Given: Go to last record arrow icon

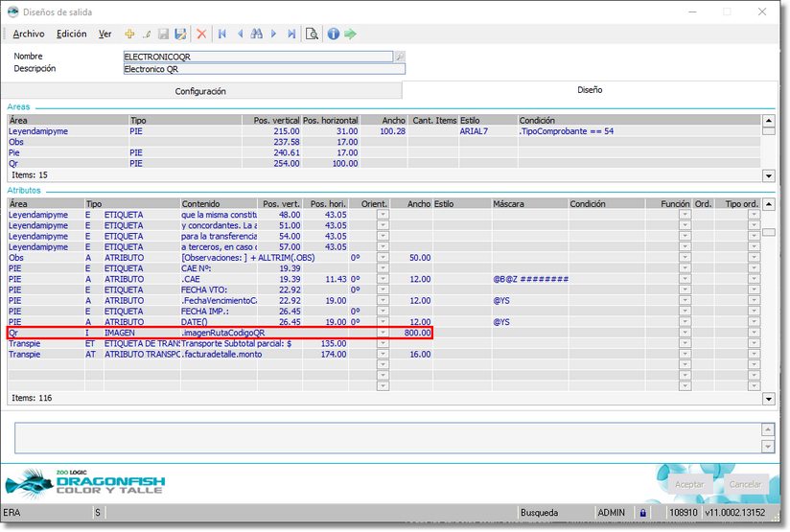Looking at the screenshot, I should pyautogui.click(x=291, y=34).
